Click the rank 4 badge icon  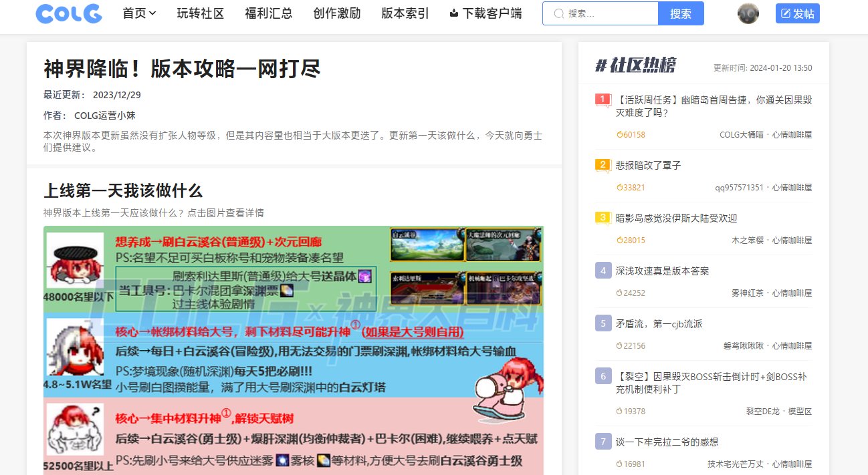[x=603, y=271]
